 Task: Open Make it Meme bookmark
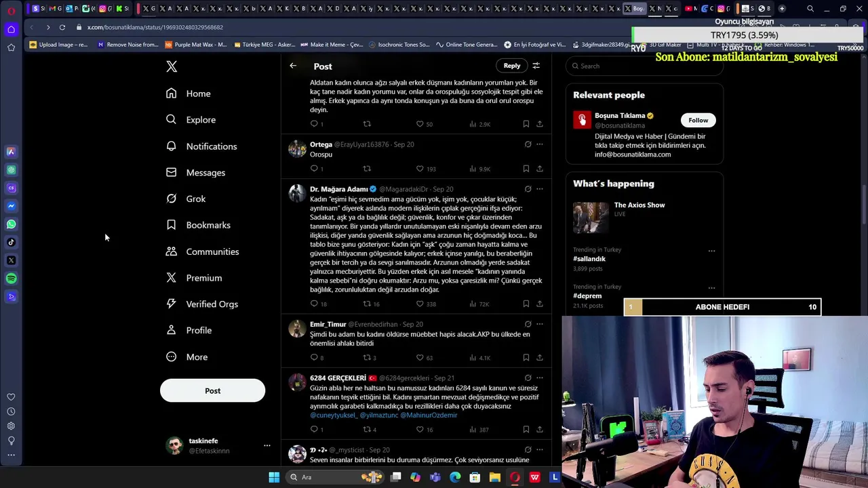click(x=332, y=45)
